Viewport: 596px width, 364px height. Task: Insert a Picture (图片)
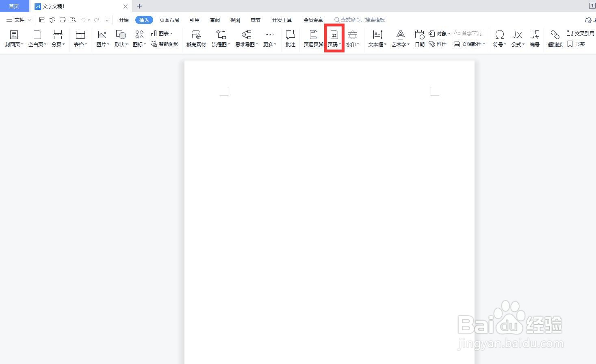(x=102, y=39)
